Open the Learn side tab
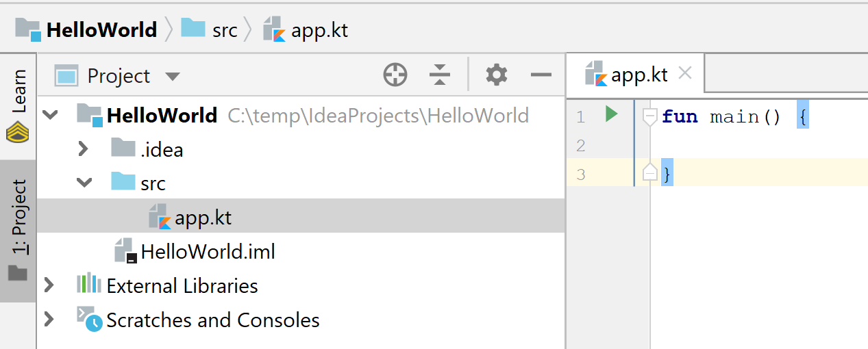This screenshot has height=349, width=868. [18, 103]
